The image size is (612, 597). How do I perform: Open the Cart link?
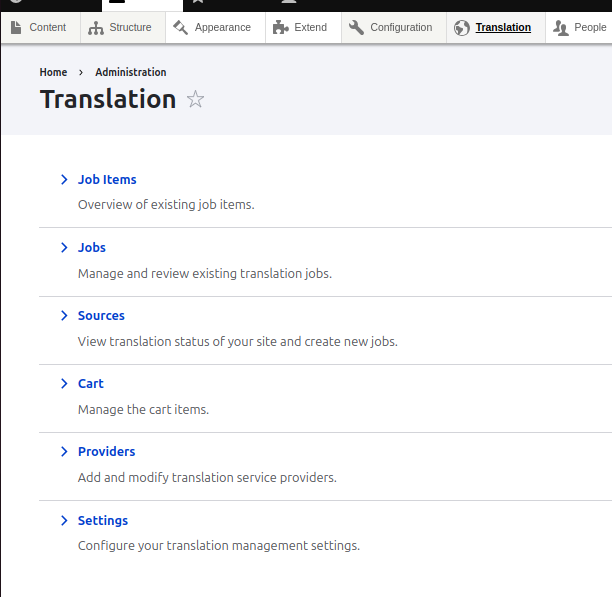tap(91, 384)
